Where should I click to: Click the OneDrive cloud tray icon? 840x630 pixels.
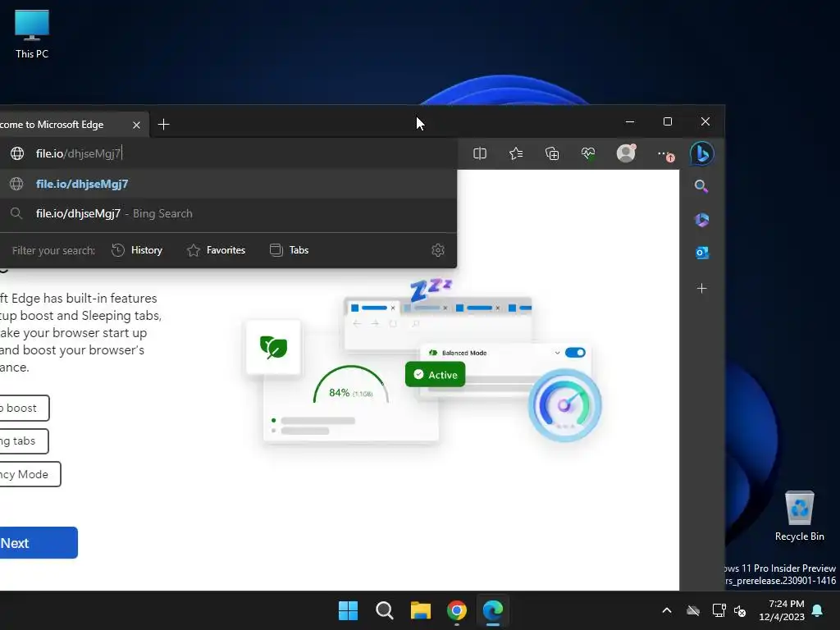click(x=693, y=610)
